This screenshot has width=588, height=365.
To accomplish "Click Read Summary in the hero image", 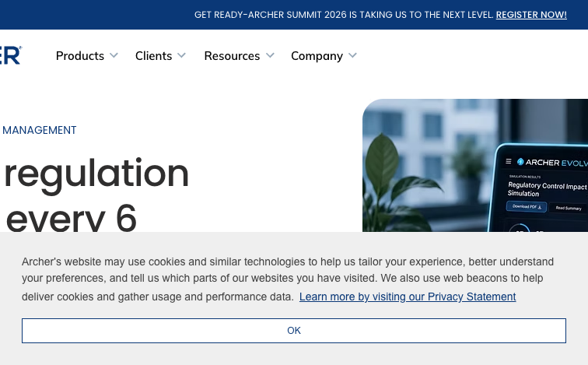I will (569, 208).
